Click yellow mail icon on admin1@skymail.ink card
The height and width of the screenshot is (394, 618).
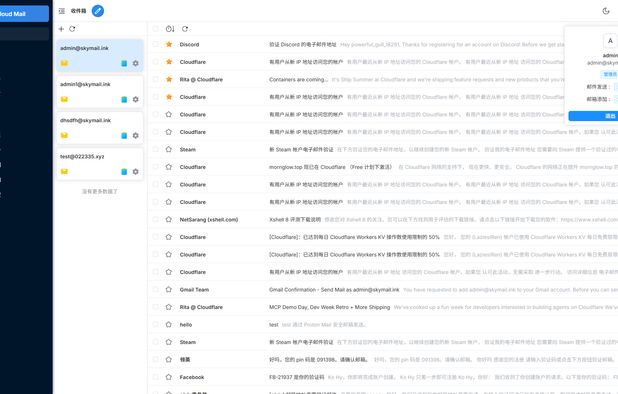(x=64, y=99)
